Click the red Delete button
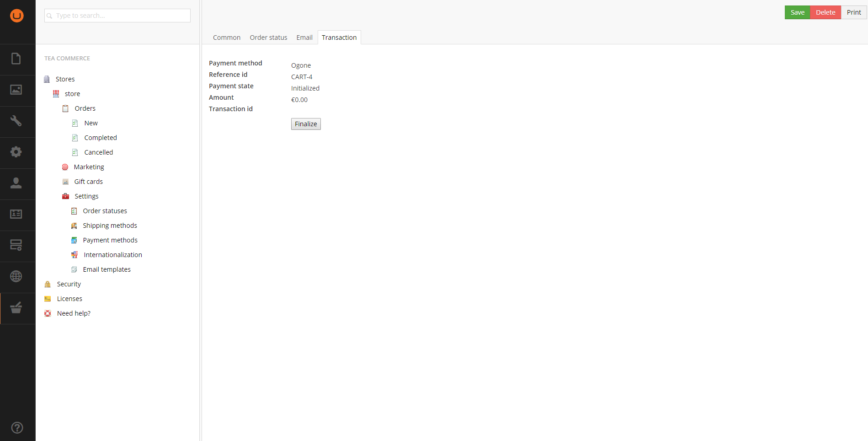Image resolution: width=868 pixels, height=441 pixels. coord(825,12)
